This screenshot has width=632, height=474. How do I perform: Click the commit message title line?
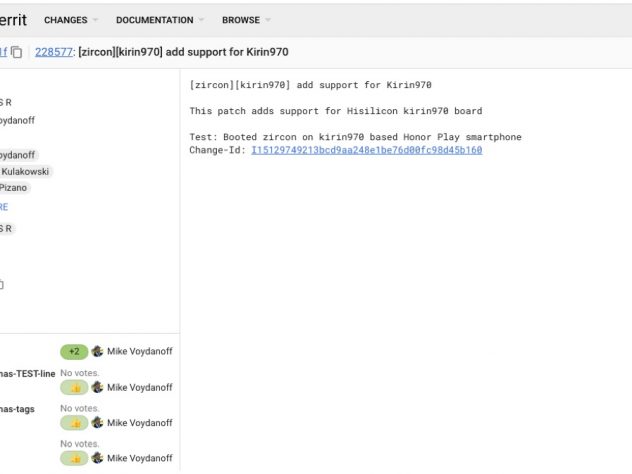(310, 85)
